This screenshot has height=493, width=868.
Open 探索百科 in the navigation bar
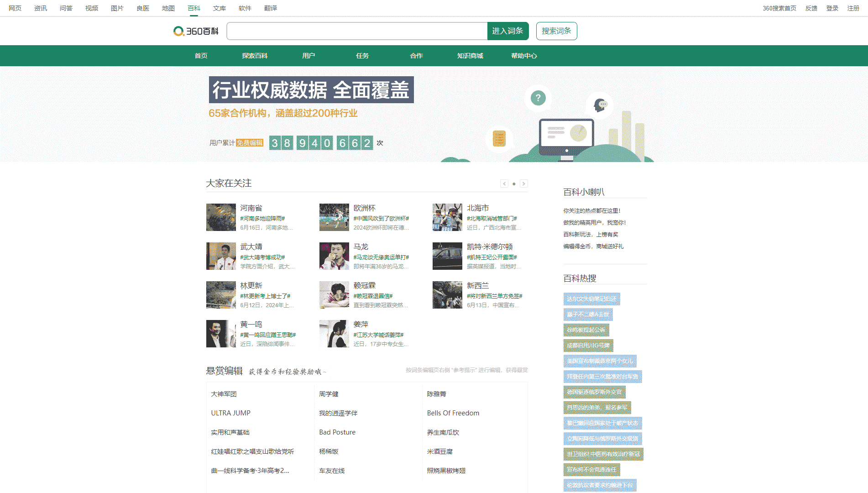(x=255, y=56)
